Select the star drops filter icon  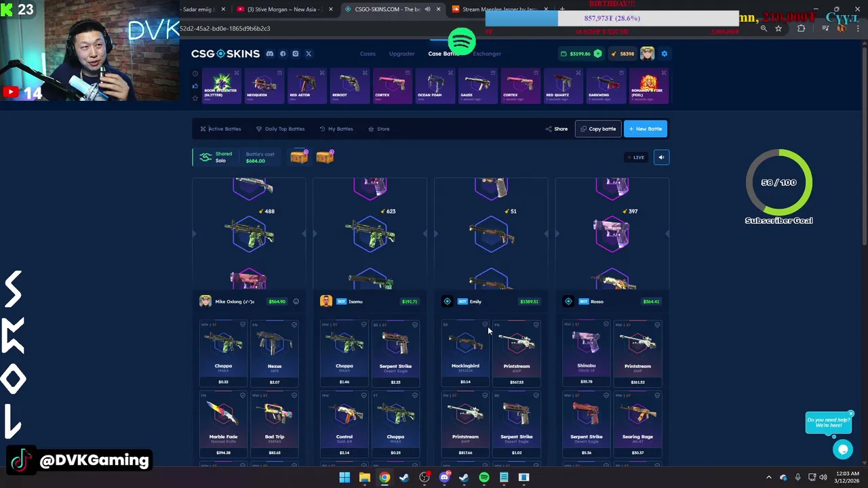tap(195, 98)
